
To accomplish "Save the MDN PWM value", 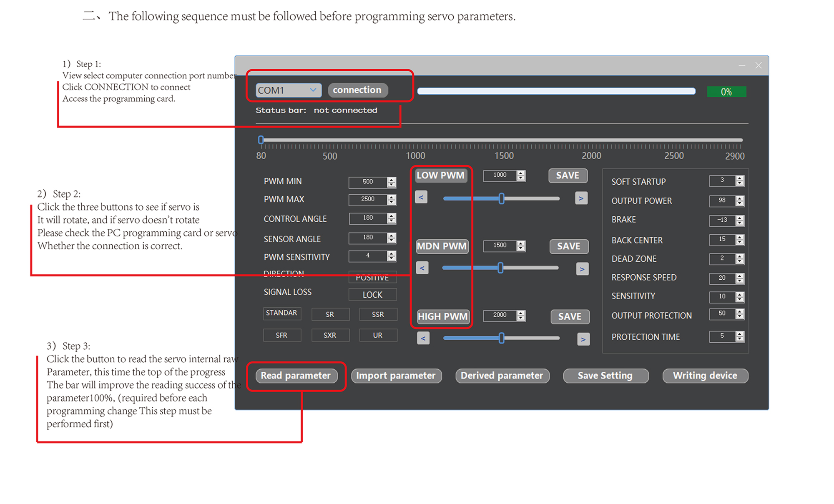I will (x=569, y=246).
